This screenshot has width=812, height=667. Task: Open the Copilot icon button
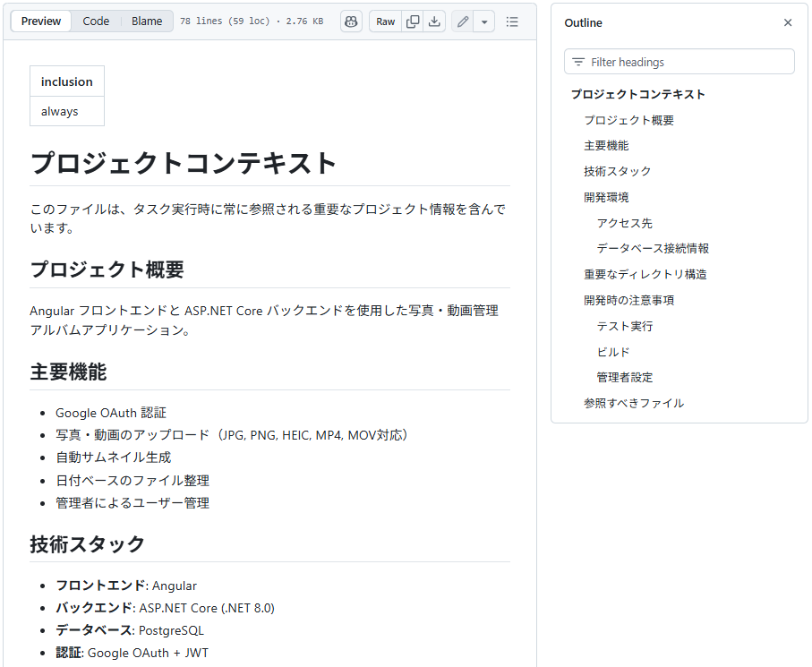coord(351,21)
